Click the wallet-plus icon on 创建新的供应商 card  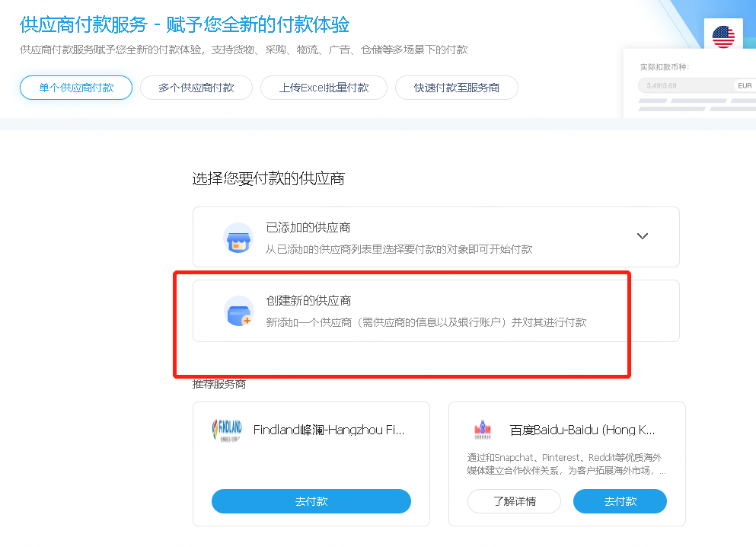coord(238,311)
